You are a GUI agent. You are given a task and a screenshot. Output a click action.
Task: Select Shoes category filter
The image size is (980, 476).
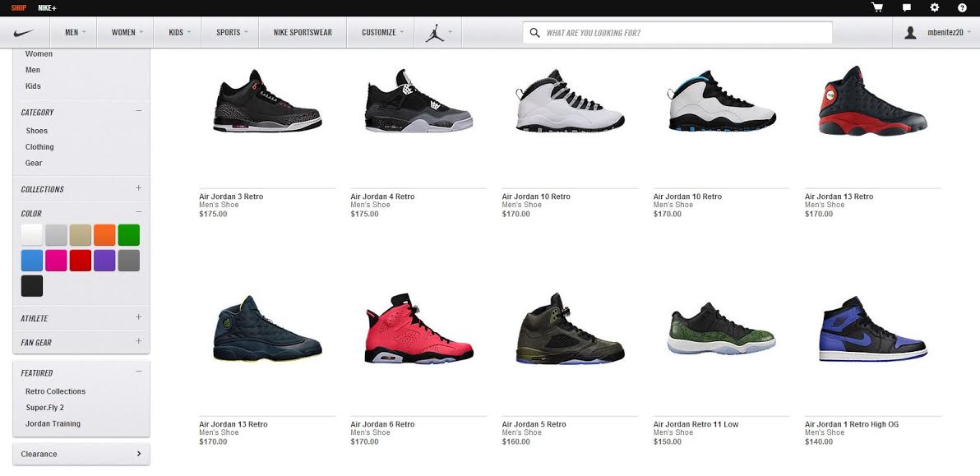coord(37,132)
